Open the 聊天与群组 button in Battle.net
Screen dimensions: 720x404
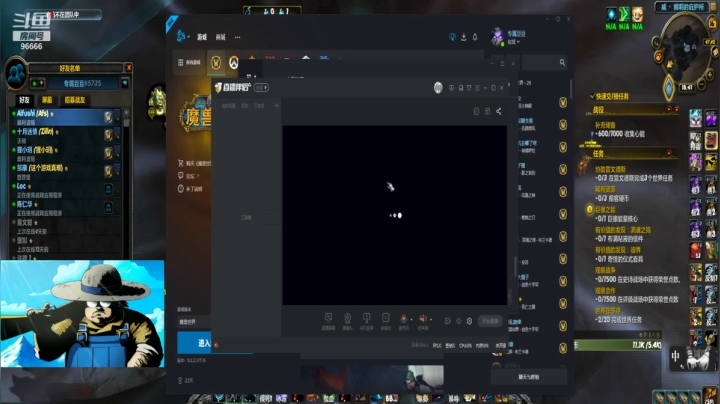pyautogui.click(x=529, y=377)
